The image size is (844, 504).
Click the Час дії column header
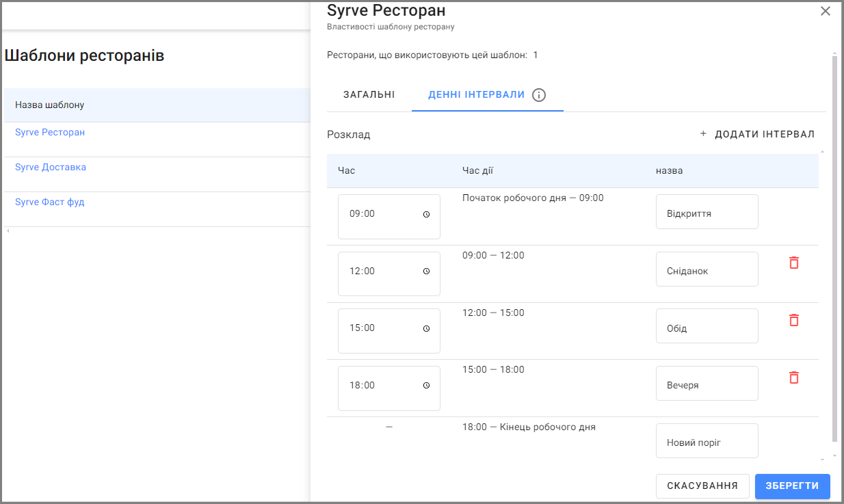pos(477,170)
